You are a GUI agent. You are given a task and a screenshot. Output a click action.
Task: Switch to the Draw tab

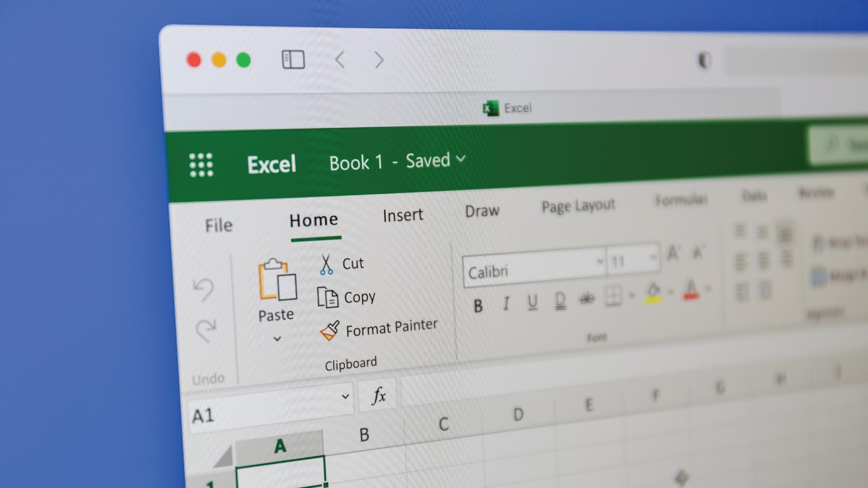[x=482, y=211]
